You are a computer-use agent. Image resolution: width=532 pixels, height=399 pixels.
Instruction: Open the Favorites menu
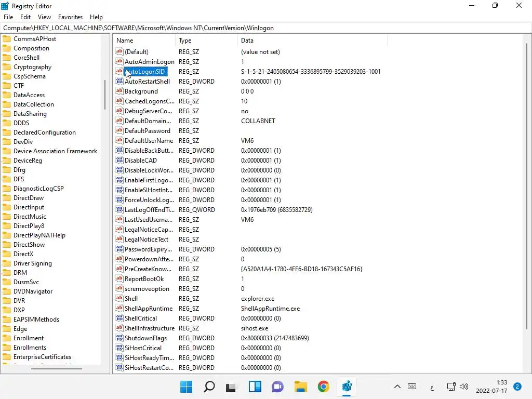click(x=70, y=17)
